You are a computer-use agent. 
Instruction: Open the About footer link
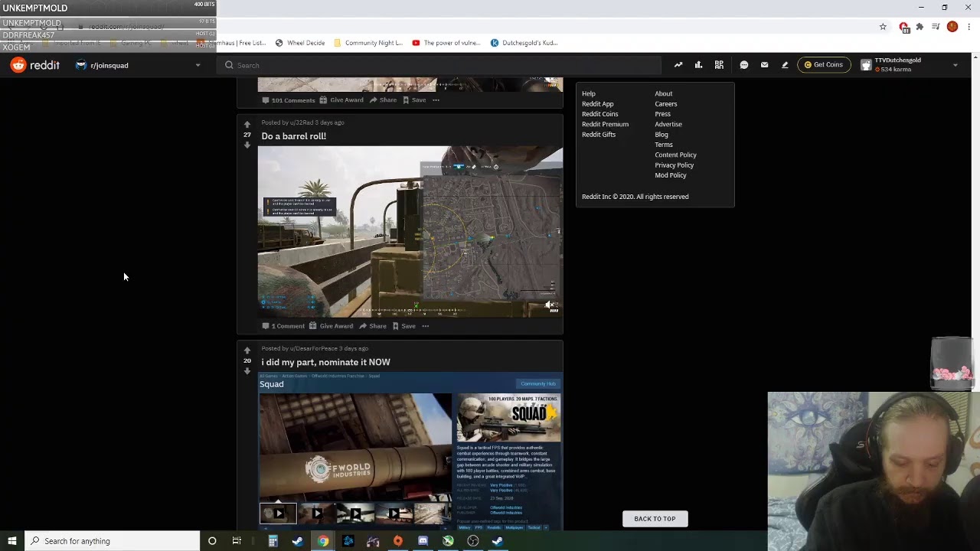[x=663, y=93]
